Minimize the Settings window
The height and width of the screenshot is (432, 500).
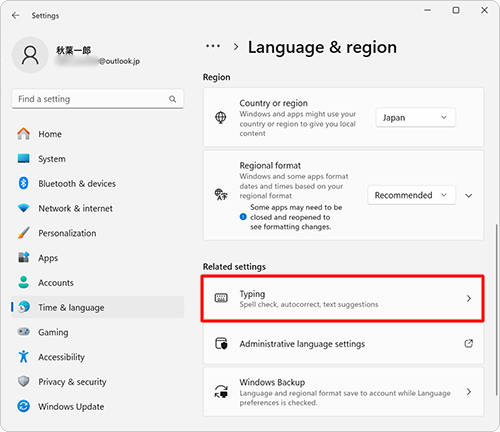(x=427, y=10)
